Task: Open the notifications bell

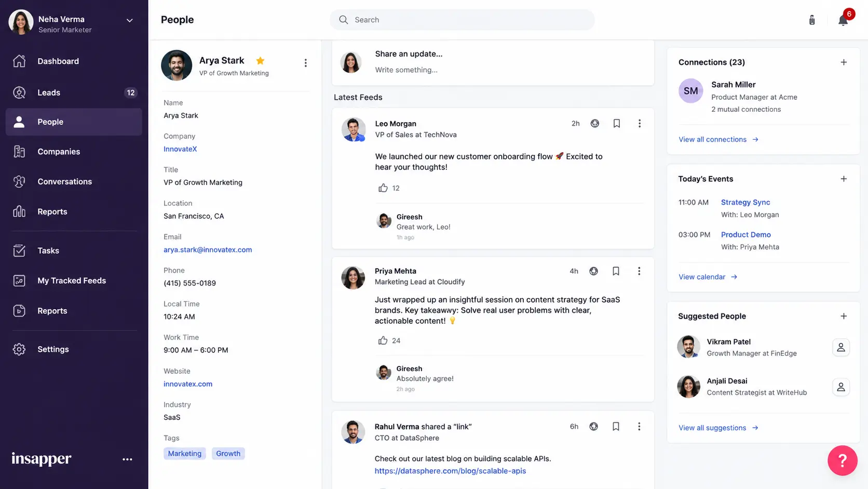Action: (843, 20)
